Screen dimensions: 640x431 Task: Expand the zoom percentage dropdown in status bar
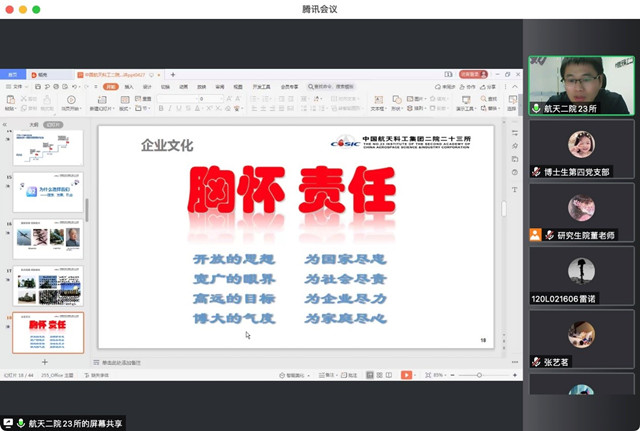click(439, 375)
